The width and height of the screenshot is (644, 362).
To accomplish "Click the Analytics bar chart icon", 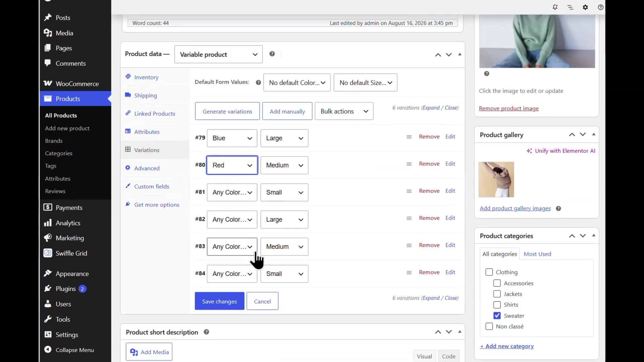I will (48, 223).
